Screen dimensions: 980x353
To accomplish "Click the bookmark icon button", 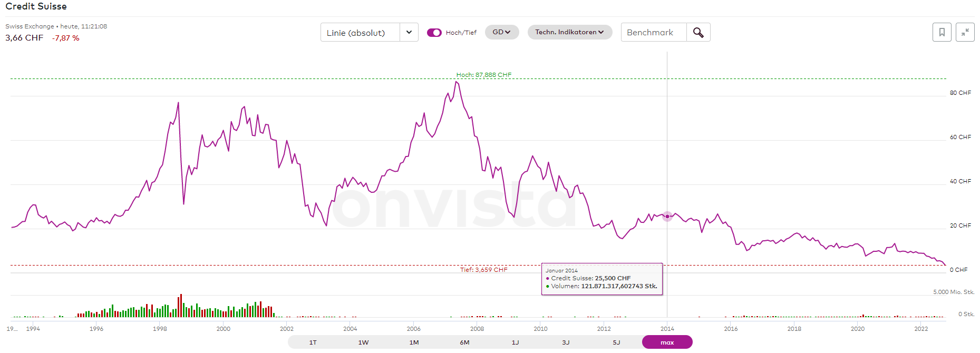I will (942, 33).
